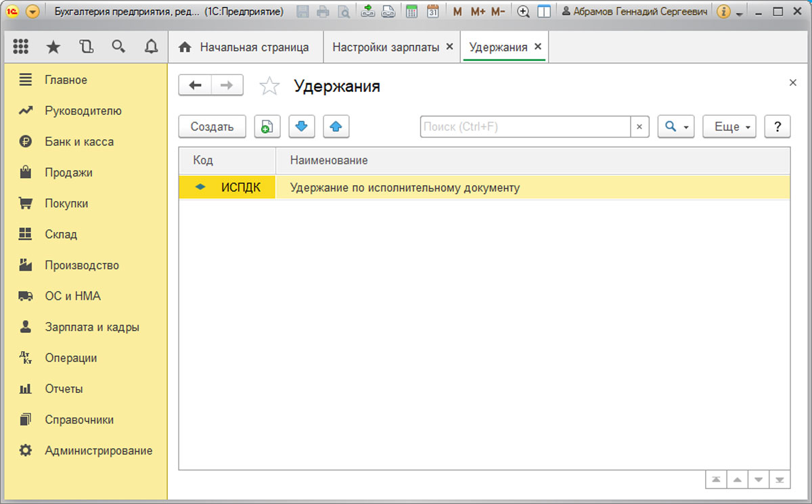
Task: Add Удержания page to favorites star
Action: point(269,86)
